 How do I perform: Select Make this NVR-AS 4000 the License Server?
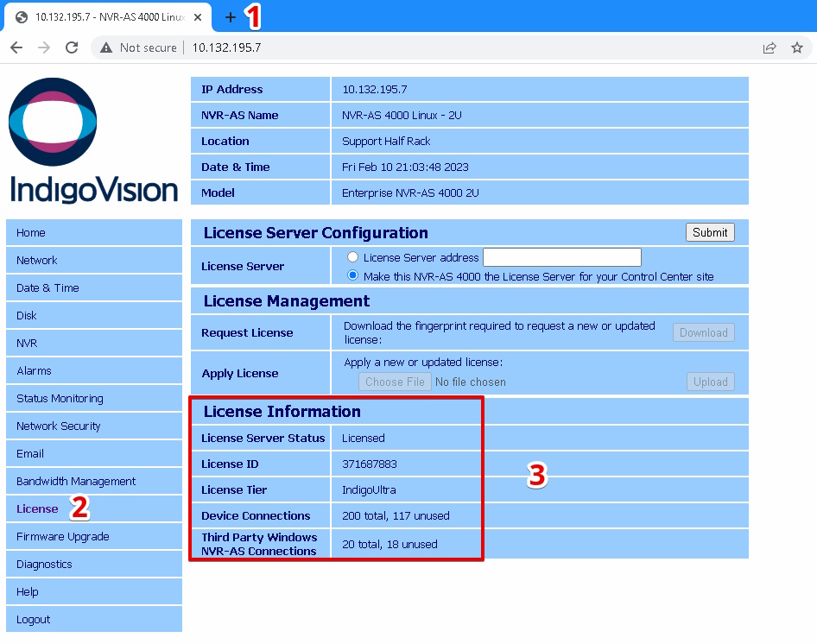click(353, 275)
